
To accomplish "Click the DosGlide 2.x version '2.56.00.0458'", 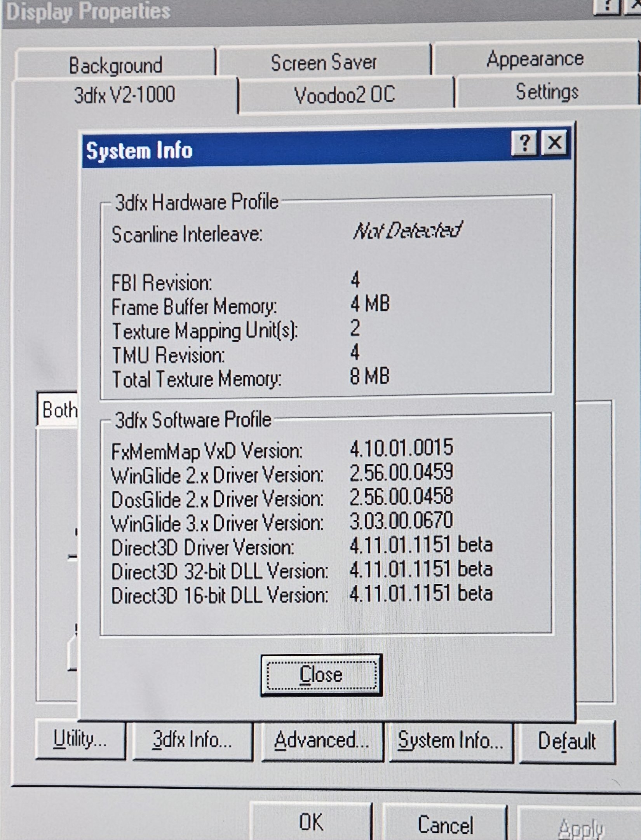I will [401, 496].
